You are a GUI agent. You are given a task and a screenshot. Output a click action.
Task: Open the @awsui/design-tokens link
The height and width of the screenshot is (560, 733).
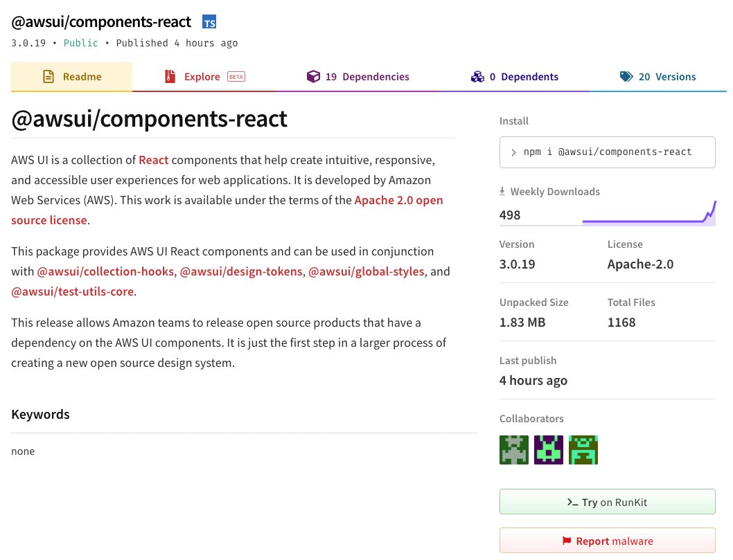[241, 271]
